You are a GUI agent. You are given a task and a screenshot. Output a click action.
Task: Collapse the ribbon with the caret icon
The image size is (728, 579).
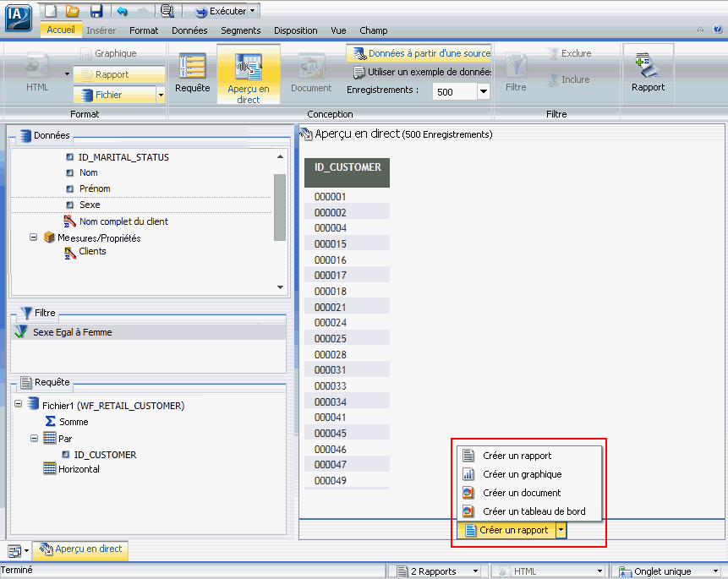point(700,30)
